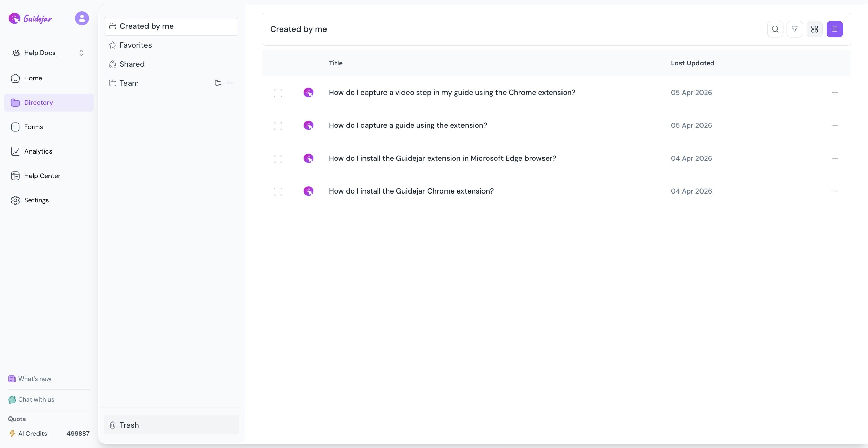868x448 pixels.
Task: Sort by Last Updated column header
Action: pos(692,63)
